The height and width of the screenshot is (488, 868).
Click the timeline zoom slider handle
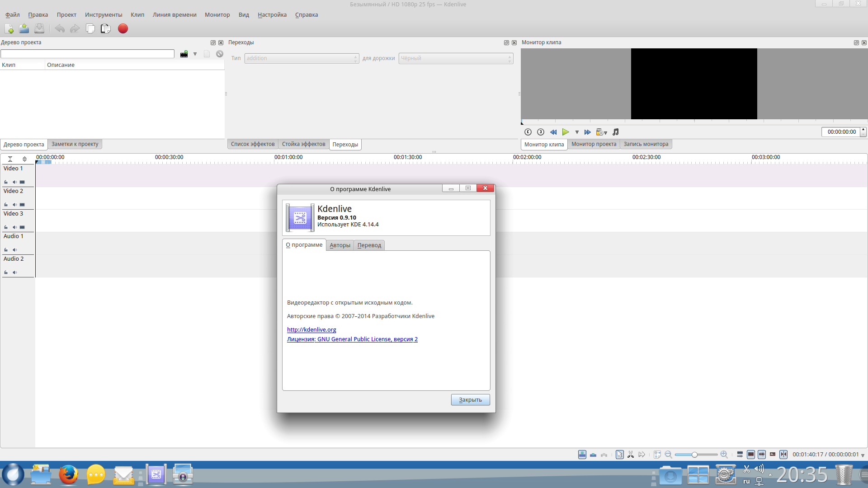pyautogui.click(x=694, y=455)
